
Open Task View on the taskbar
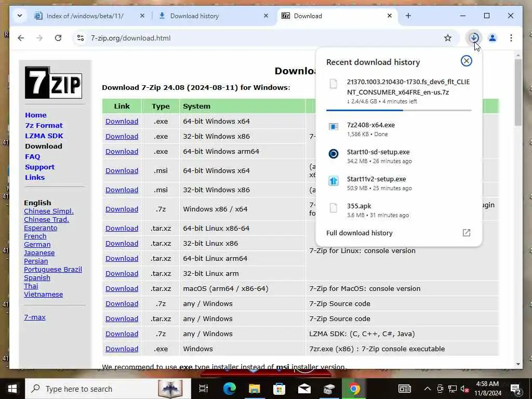click(204, 389)
